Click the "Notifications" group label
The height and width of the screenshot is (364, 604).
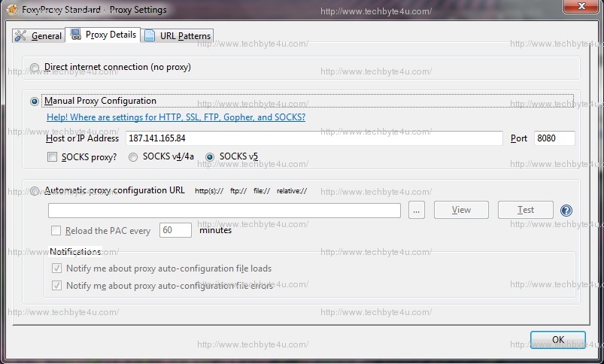click(75, 252)
